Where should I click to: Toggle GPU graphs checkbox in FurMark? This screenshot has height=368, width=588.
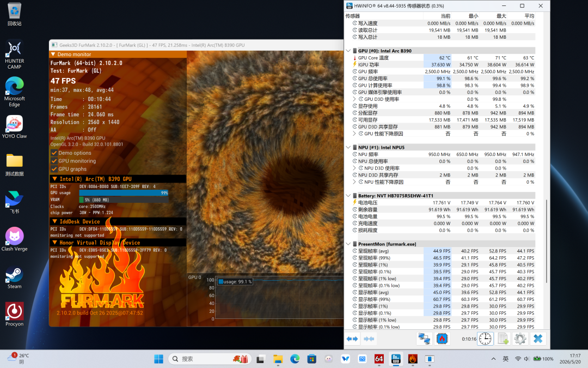pos(54,169)
